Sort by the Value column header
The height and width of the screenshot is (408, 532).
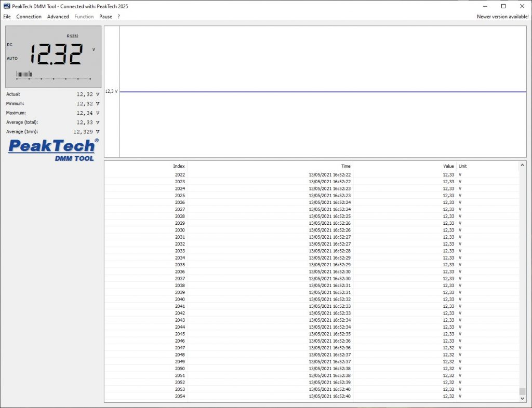(x=448, y=166)
